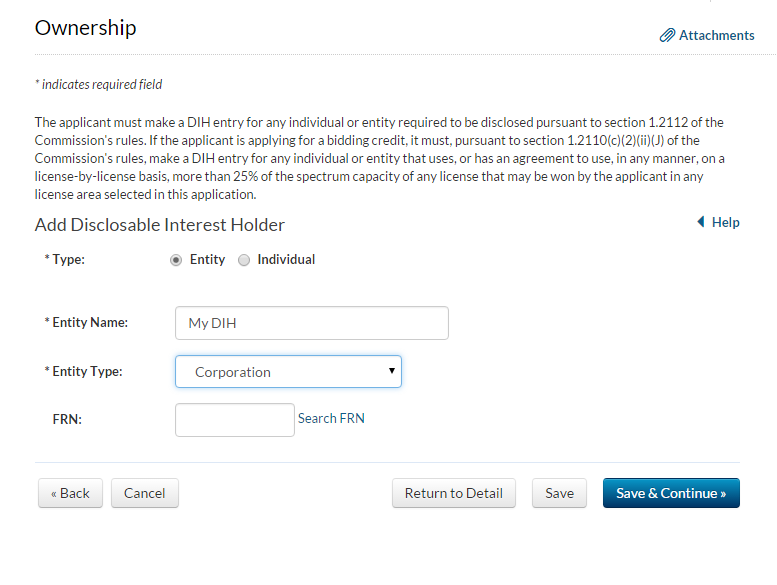
Task: Click the Entity Type dropdown arrow
Action: tap(393, 372)
